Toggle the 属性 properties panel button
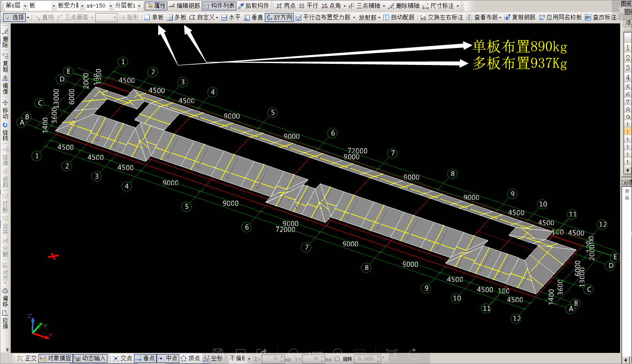Screen dimensions: 632x364 (156, 6)
